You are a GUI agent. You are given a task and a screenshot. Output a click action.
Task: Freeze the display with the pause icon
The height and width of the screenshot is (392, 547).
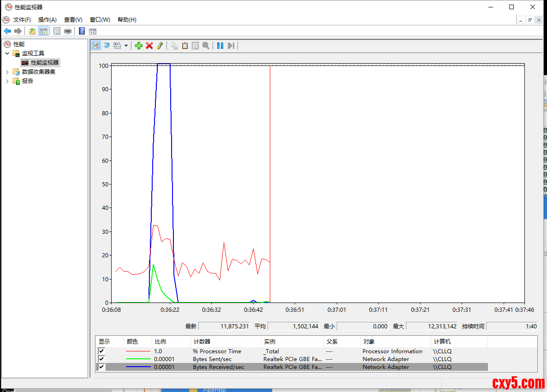point(220,46)
